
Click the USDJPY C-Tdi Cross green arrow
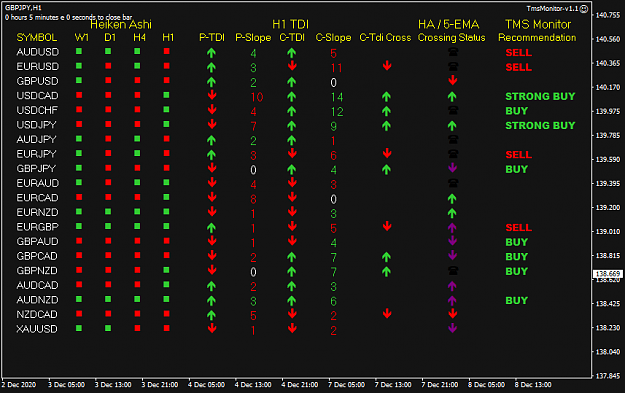386,125
